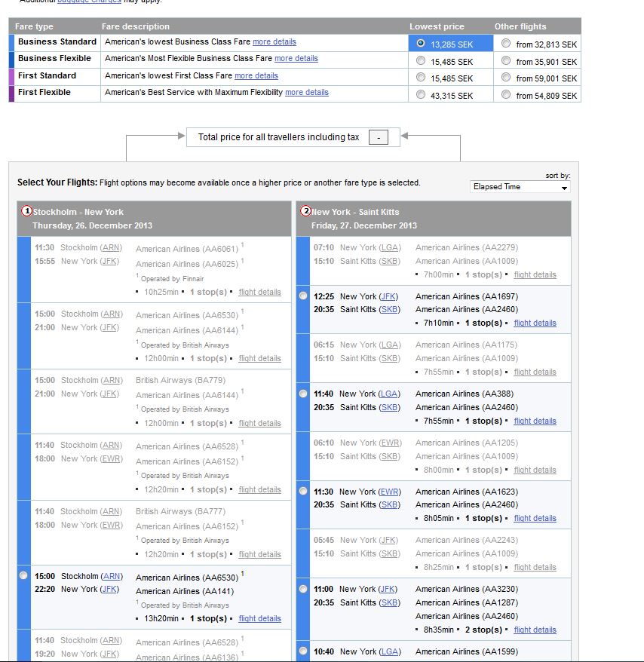Select the 11:40 New York LGA flight
The width and height of the screenshot is (644, 662).
pos(303,394)
